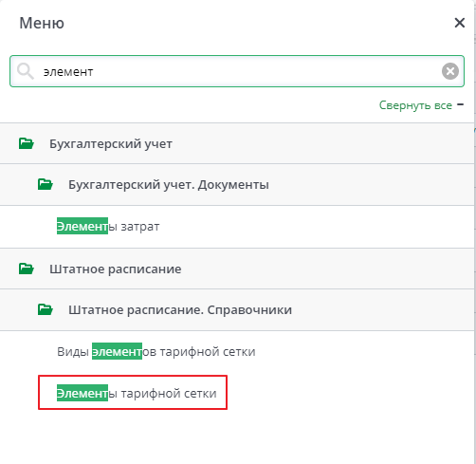Click the highlighted Элемент text in затрат row
Image resolution: width=476 pixels, height=464 pixels.
[x=82, y=226]
